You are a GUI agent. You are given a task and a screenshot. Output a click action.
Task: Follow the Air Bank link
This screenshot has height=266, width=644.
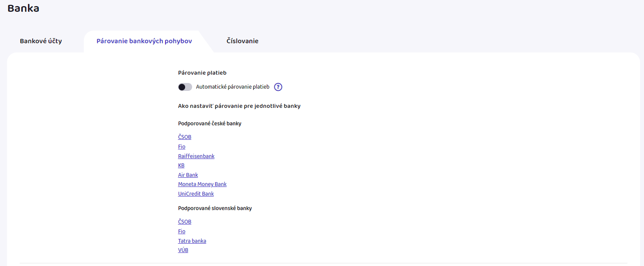pos(188,175)
